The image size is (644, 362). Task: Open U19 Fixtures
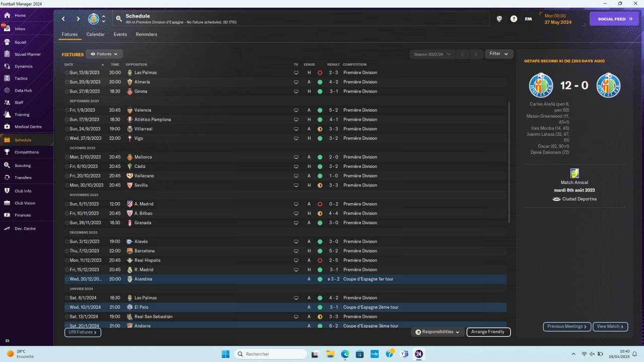pos(83,332)
